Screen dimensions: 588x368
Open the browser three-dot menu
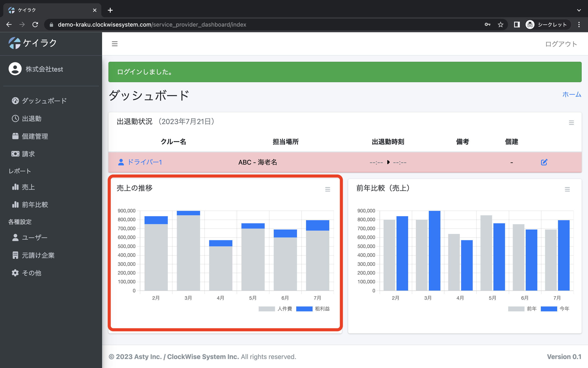click(579, 25)
